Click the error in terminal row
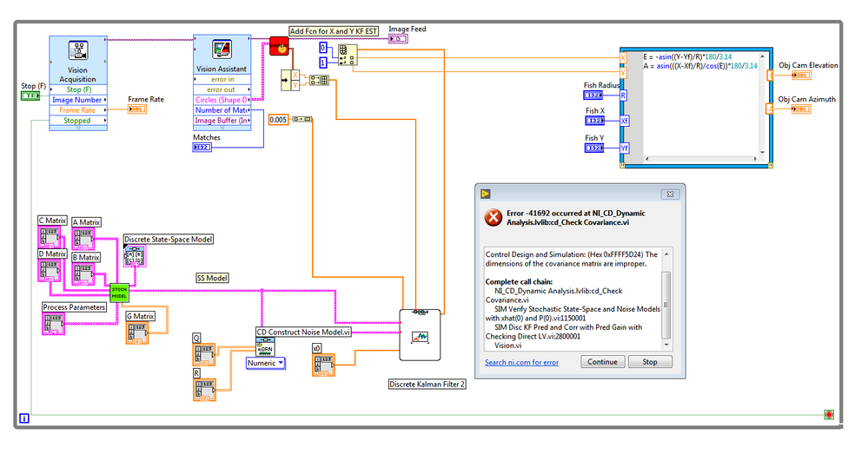Image resolution: width=868 pixels, height=454 pixels. [x=222, y=79]
